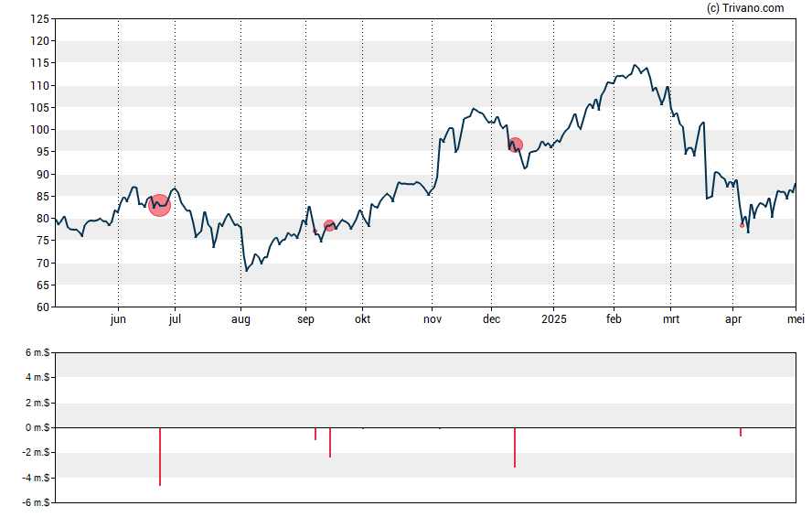Click the 'mei' x-axis label
The width and height of the screenshot is (812, 517).
click(x=796, y=319)
